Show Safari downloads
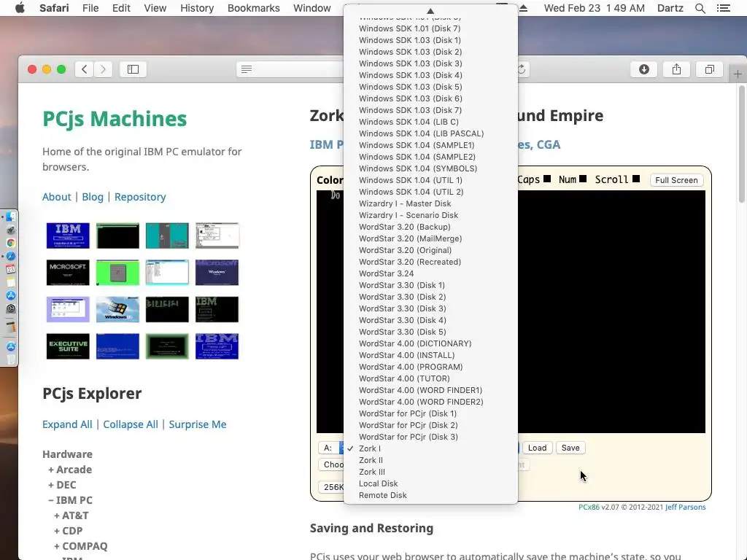747x560 pixels. click(x=643, y=69)
